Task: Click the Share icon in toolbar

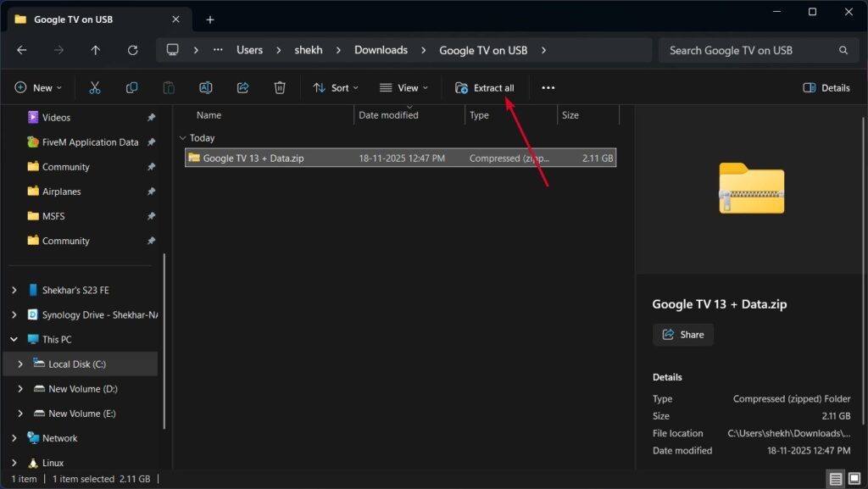Action: point(242,87)
